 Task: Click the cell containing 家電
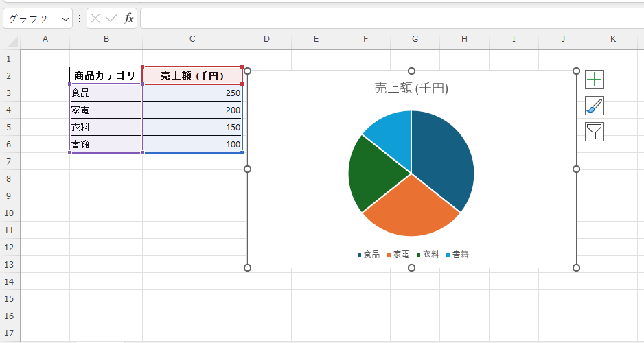[106, 110]
